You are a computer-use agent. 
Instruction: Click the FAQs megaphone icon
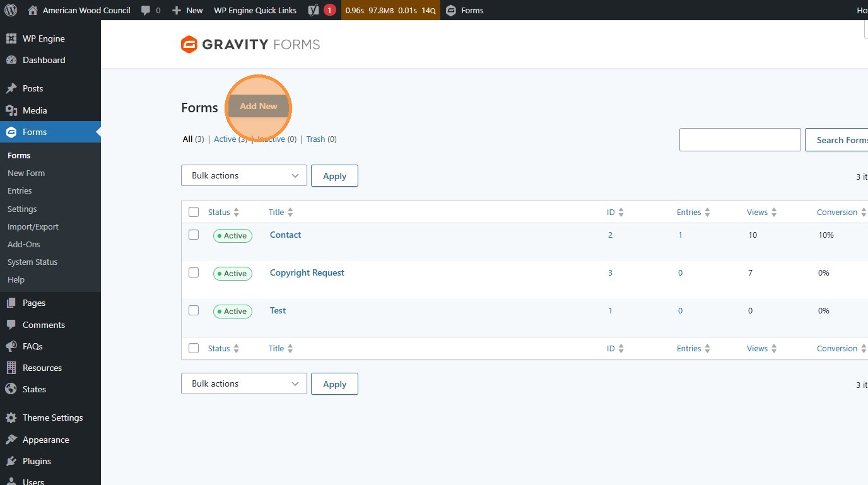(11, 346)
